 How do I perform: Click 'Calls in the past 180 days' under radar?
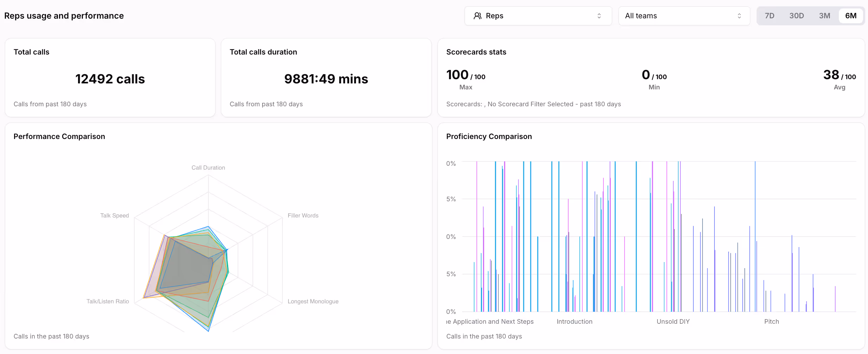(x=51, y=336)
